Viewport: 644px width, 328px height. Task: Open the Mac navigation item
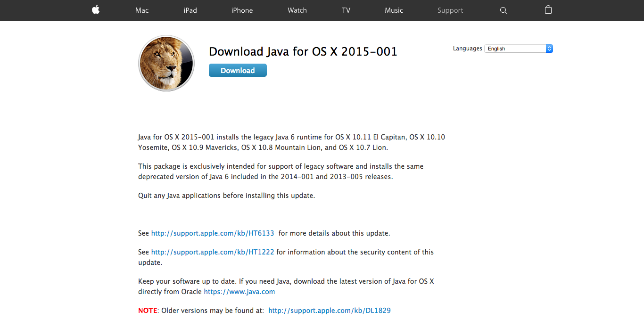142,10
